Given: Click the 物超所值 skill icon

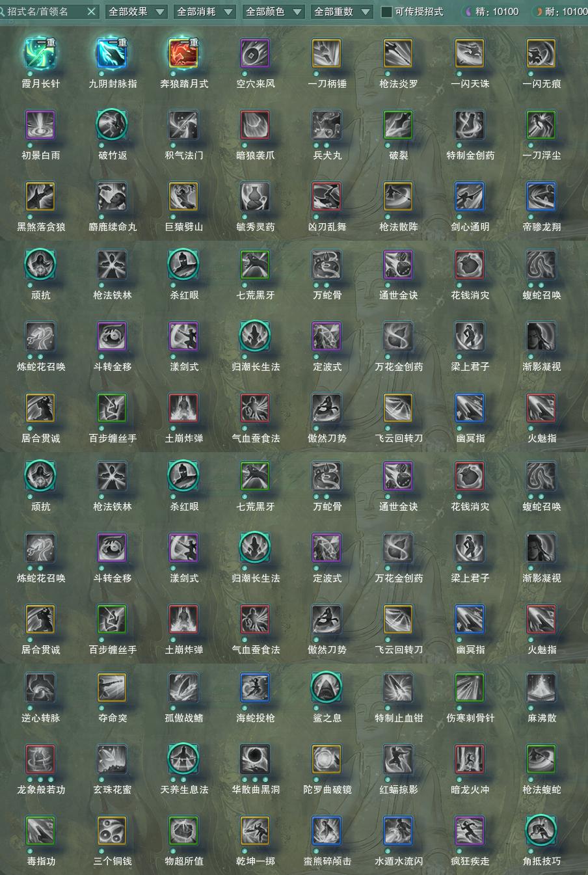Looking at the screenshot, I should coord(184,831).
